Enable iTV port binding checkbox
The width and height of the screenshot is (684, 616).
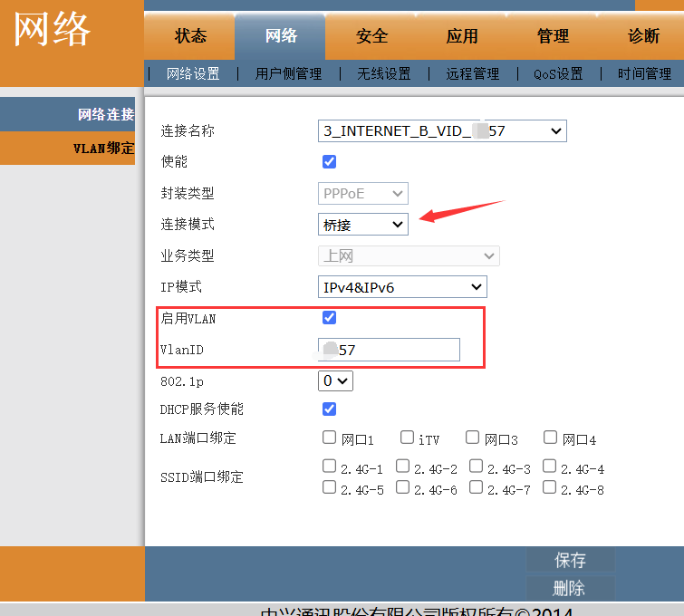pos(407,438)
